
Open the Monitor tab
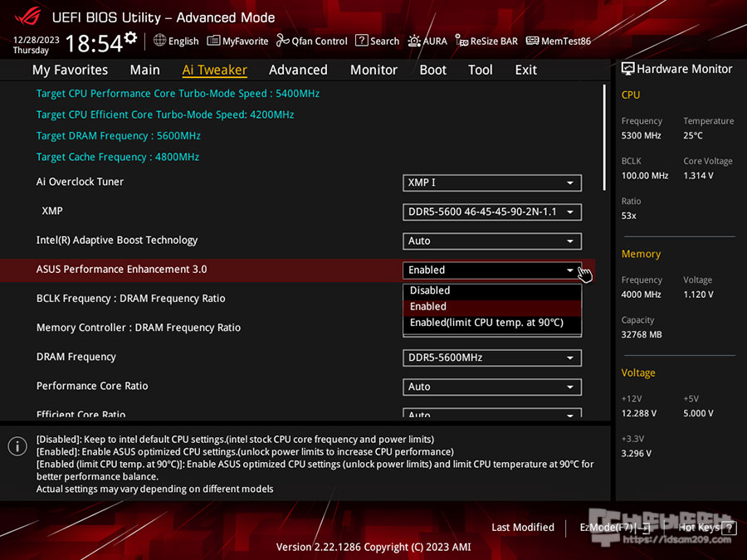pos(373,70)
